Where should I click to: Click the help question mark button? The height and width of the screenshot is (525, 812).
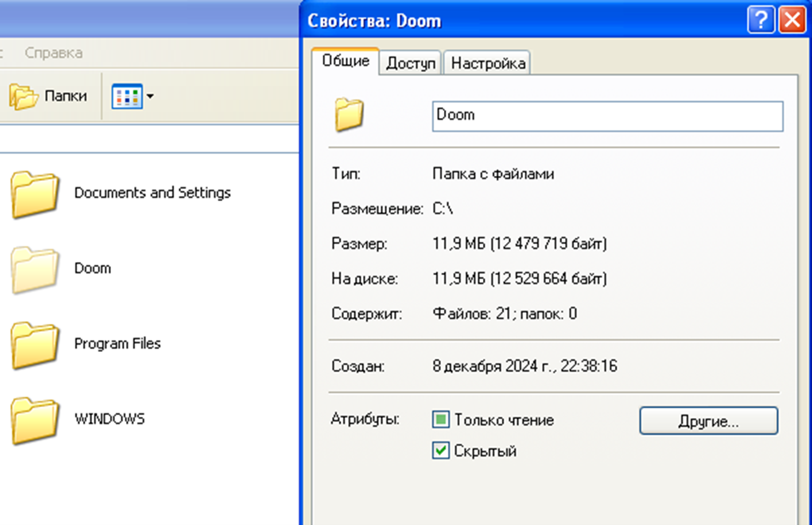[761, 20]
